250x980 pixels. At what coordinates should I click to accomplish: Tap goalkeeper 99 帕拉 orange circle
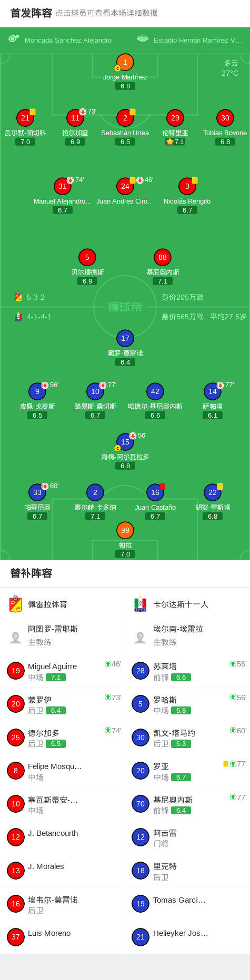pos(125,530)
